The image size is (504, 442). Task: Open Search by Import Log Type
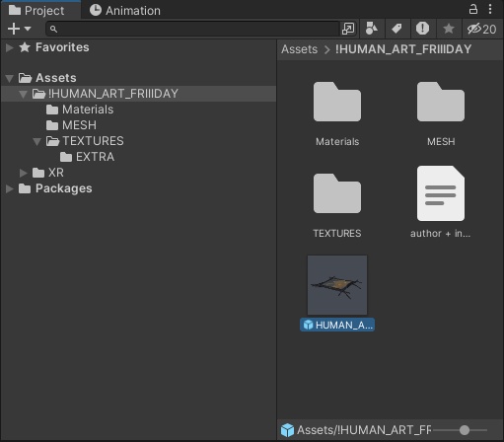pos(422,29)
